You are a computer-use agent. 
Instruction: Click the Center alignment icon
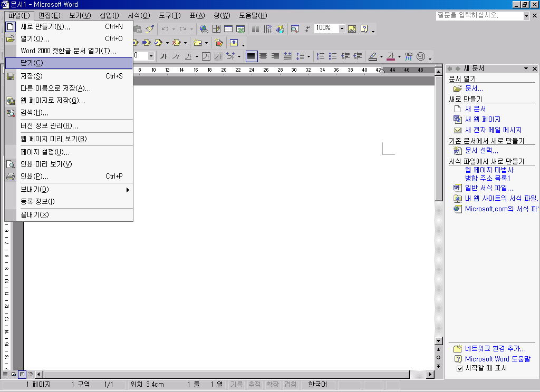pyautogui.click(x=263, y=56)
